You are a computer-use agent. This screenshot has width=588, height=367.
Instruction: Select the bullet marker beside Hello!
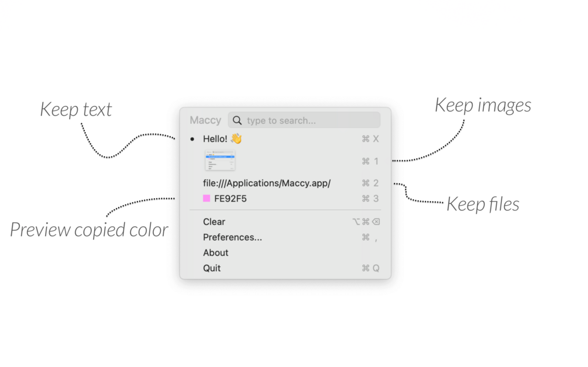click(x=192, y=139)
